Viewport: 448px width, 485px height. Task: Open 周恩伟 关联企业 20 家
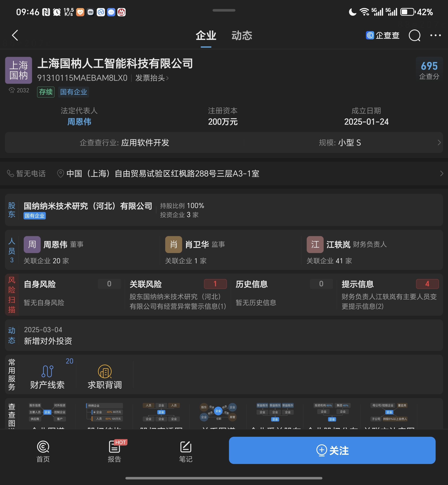pyautogui.click(x=46, y=261)
